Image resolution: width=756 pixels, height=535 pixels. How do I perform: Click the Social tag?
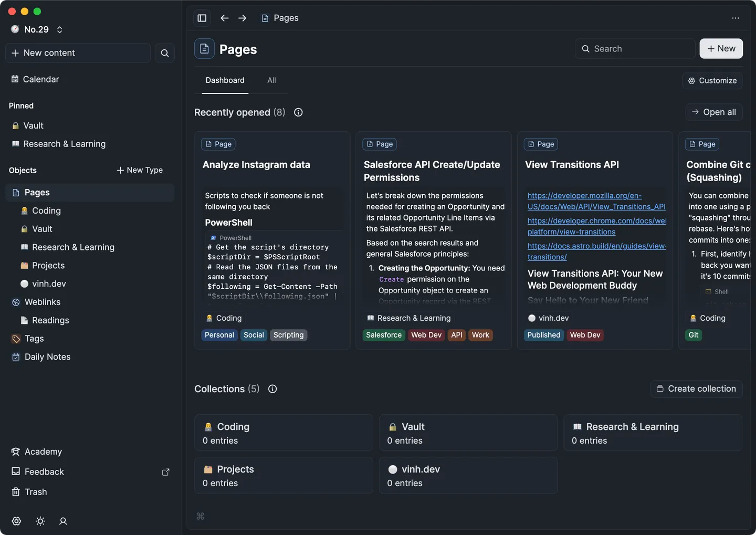pyautogui.click(x=254, y=335)
